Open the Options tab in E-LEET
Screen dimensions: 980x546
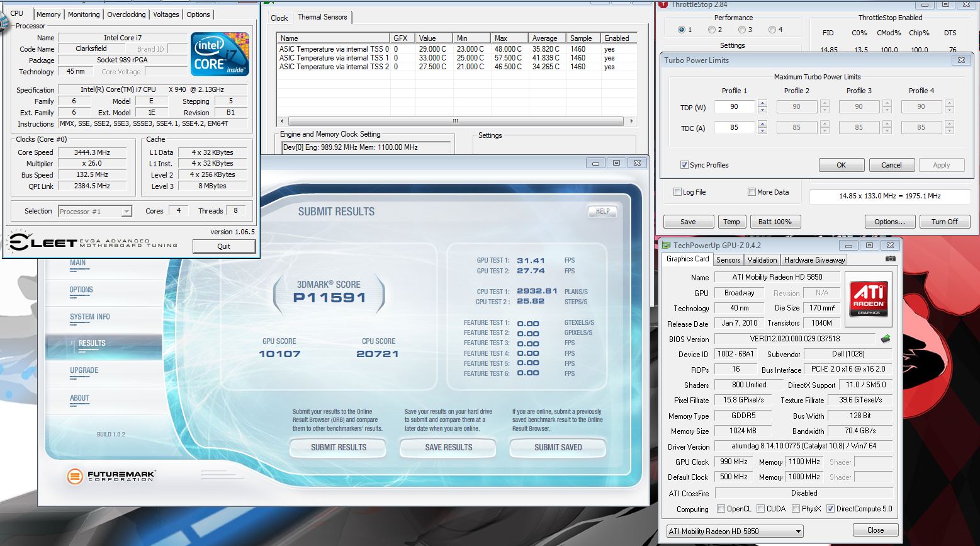(198, 14)
